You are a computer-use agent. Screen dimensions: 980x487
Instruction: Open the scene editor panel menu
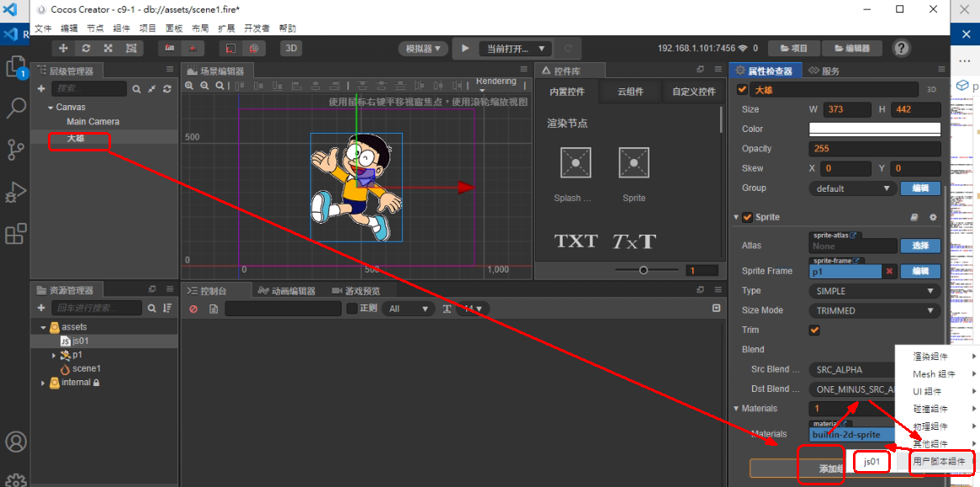[x=524, y=70]
